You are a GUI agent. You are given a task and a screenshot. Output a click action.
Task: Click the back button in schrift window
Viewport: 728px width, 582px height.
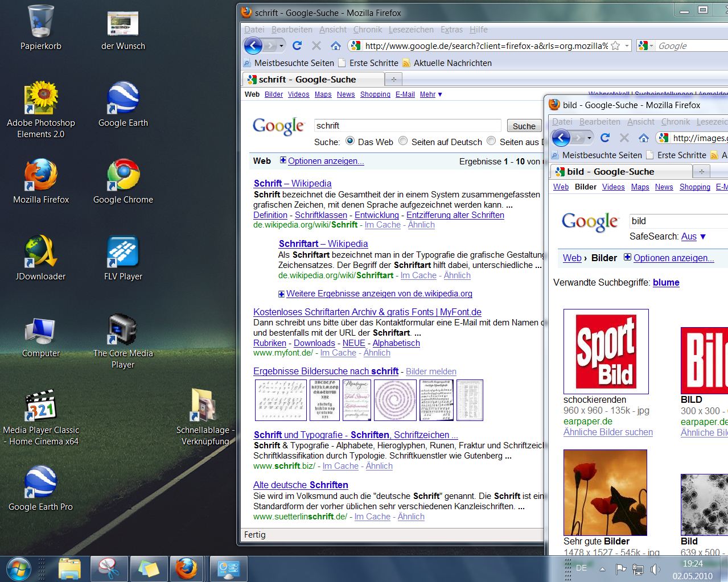point(253,46)
